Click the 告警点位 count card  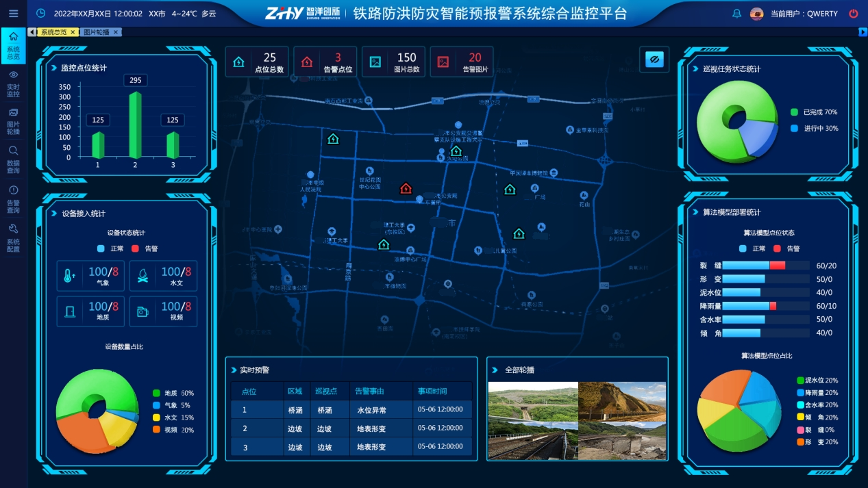[x=325, y=62]
